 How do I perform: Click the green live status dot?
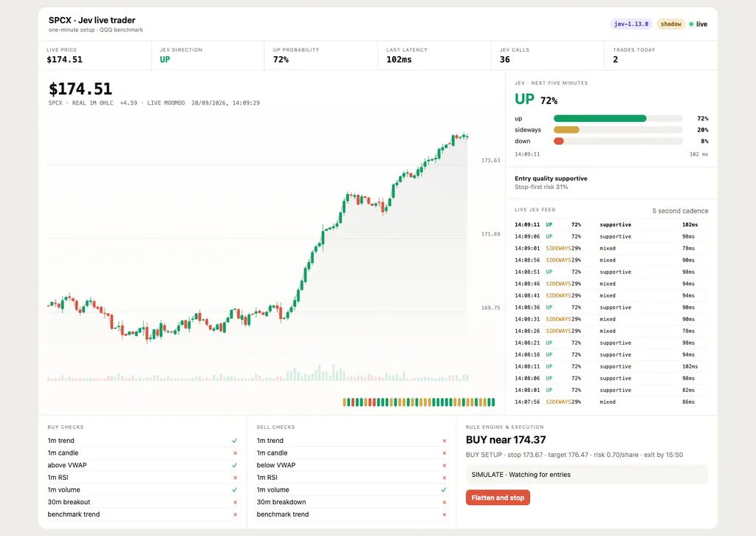coord(691,24)
